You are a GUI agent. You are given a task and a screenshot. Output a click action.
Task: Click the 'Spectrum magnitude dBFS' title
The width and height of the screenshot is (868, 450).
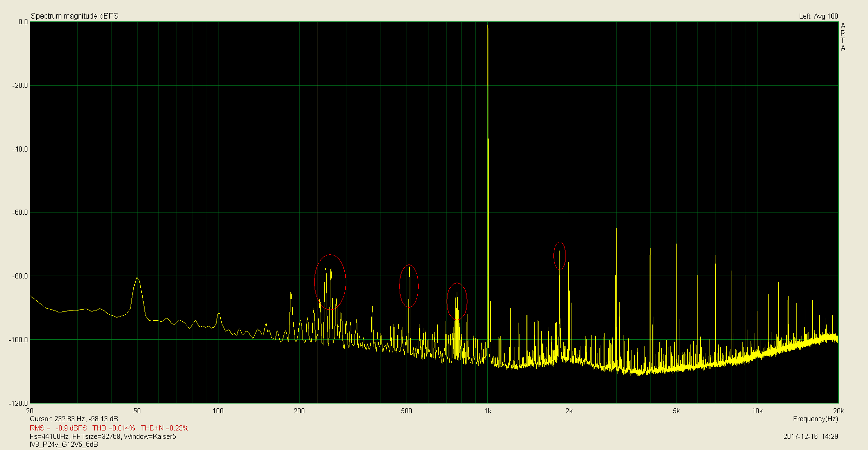74,16
